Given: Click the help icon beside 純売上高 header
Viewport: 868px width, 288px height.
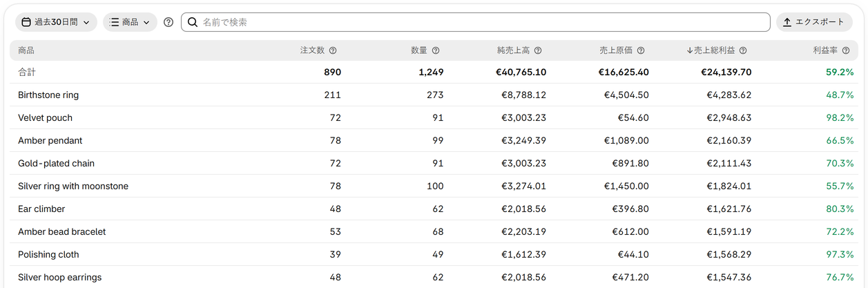Looking at the screenshot, I should pos(538,50).
